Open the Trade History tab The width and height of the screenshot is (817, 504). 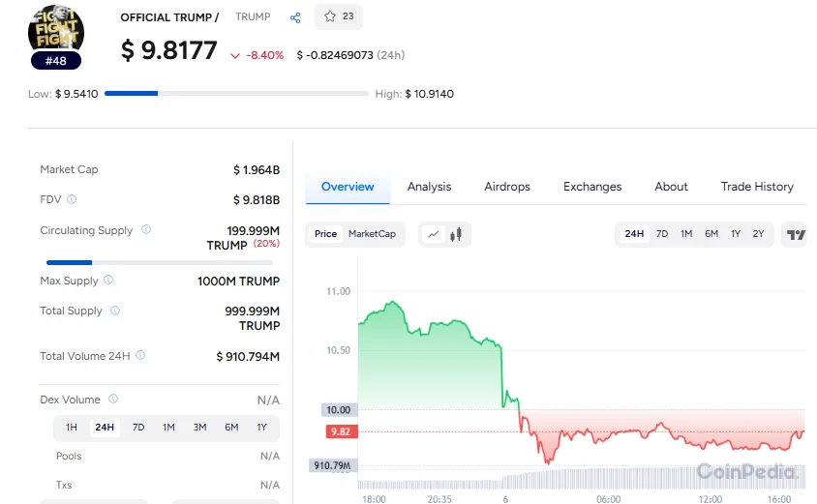[x=757, y=187]
